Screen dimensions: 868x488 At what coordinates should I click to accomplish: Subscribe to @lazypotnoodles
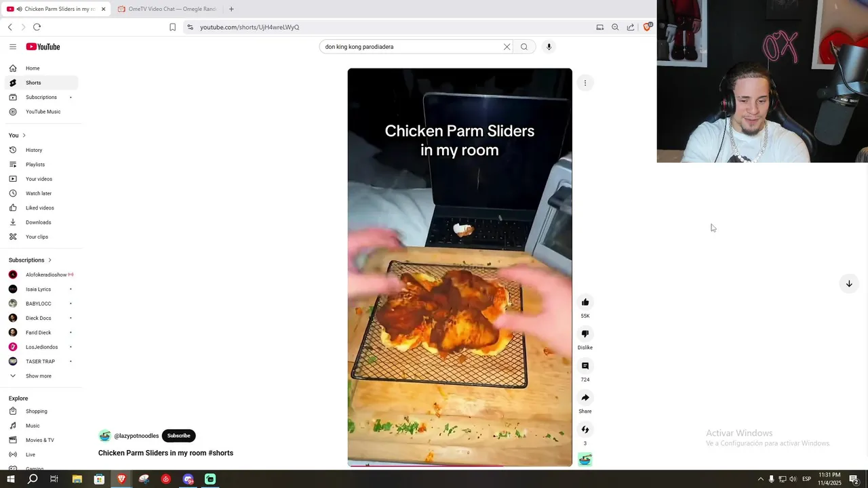[179, 436]
